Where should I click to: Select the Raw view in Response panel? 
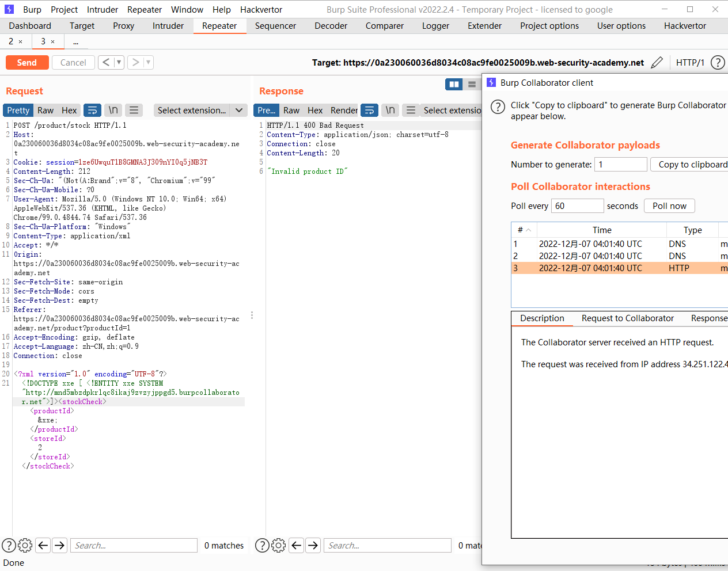point(291,110)
